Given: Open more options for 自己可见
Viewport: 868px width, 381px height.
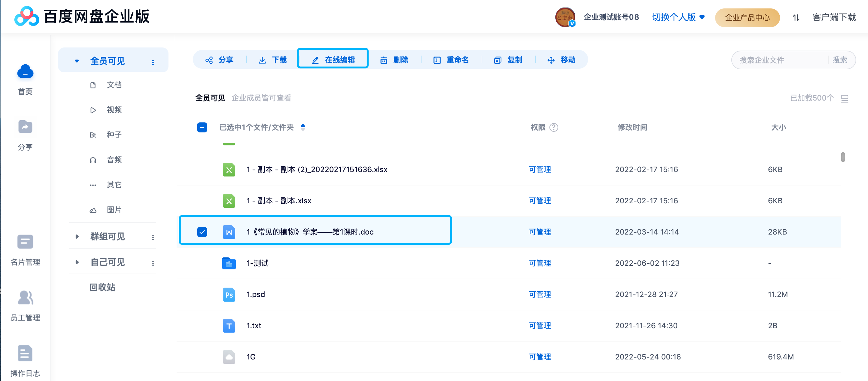Looking at the screenshot, I should [x=153, y=263].
